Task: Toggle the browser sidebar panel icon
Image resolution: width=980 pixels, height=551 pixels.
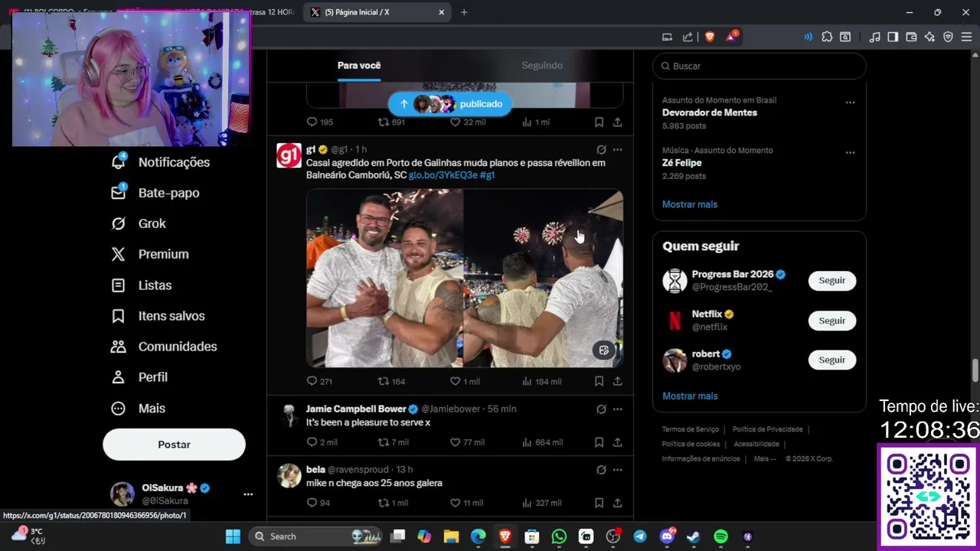Action: 893,37
